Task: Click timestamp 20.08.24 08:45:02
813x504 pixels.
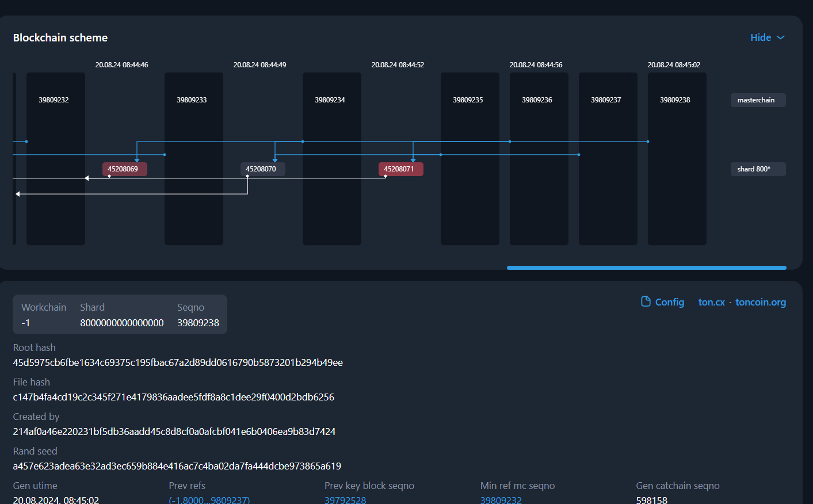Action: (674, 65)
